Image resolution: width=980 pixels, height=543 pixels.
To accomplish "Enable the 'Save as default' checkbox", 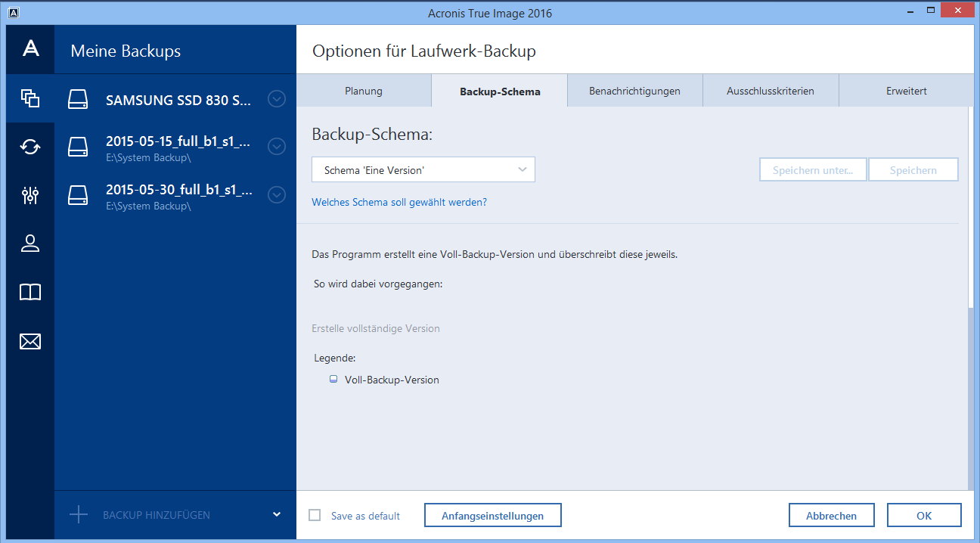I will pos(315,516).
